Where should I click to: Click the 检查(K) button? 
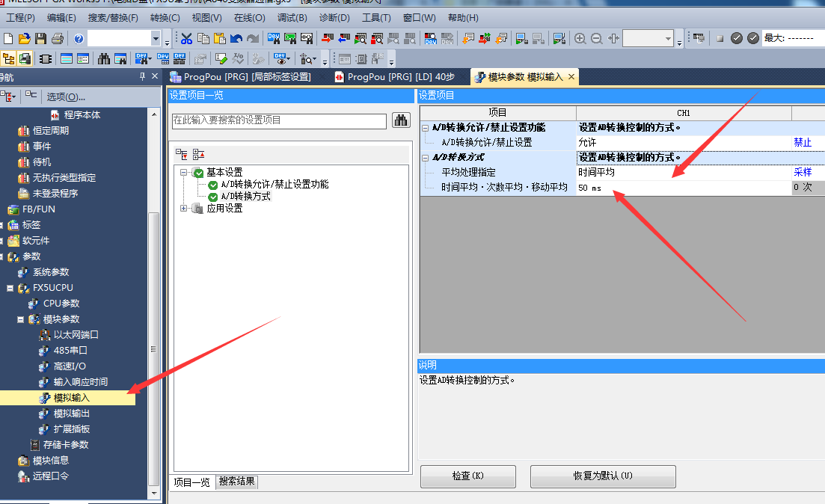468,476
